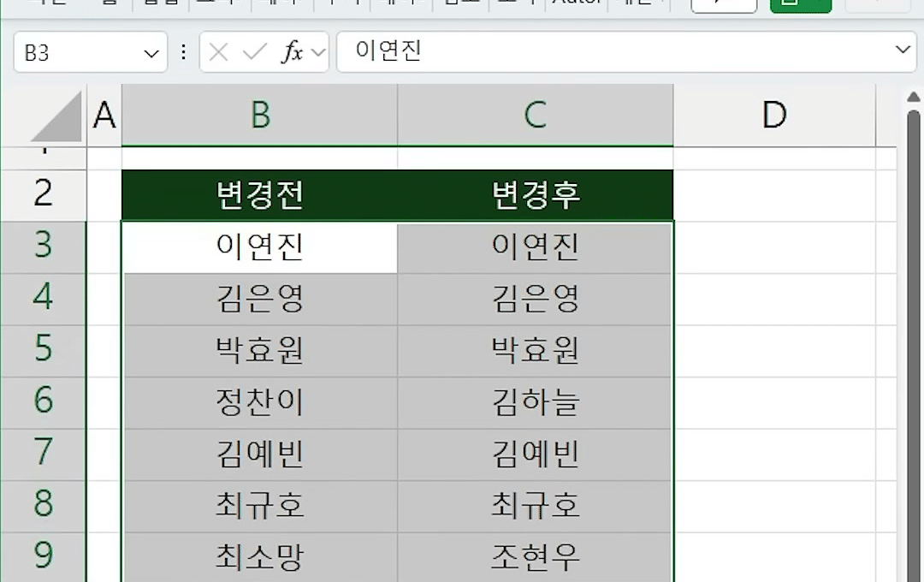Expand the formula bar chevron
This screenshot has height=582, width=924.
[903, 50]
